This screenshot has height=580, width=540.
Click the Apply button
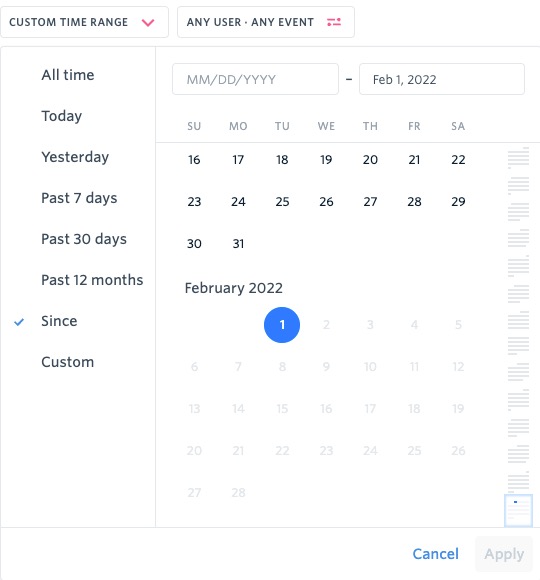pyautogui.click(x=504, y=554)
